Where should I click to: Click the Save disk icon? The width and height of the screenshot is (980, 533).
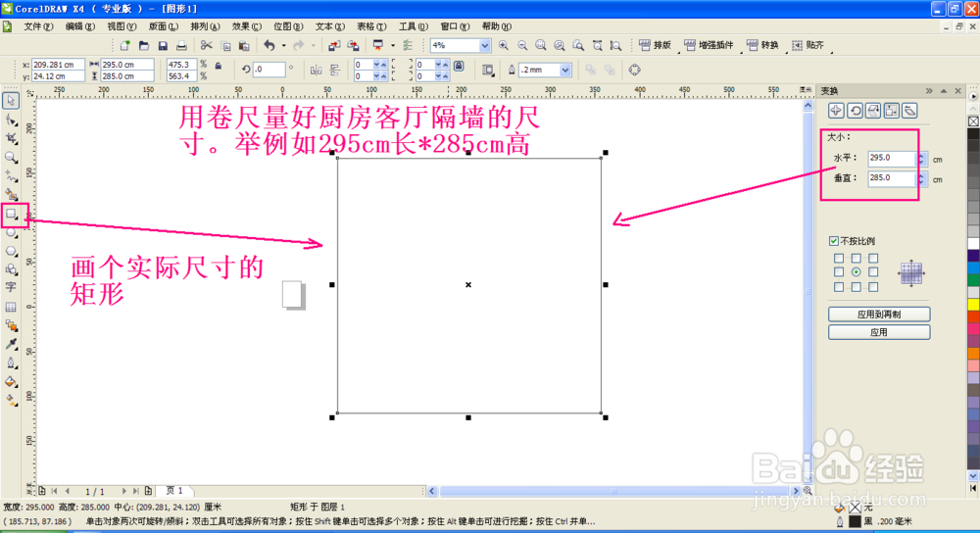[x=163, y=45]
